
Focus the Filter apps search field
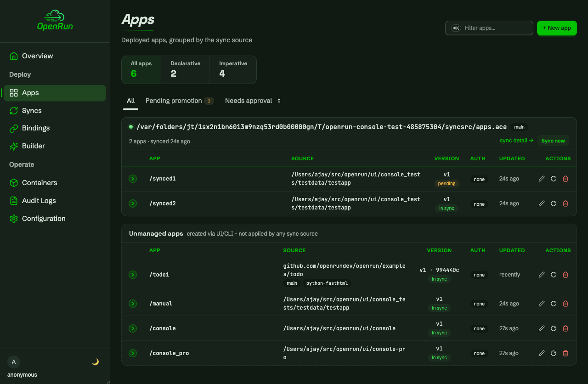point(489,28)
